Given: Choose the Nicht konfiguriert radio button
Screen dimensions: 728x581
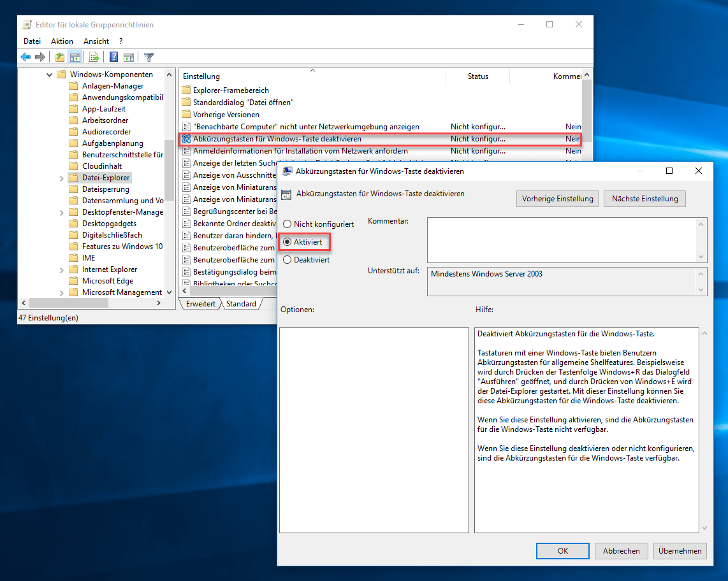Looking at the screenshot, I should point(288,224).
